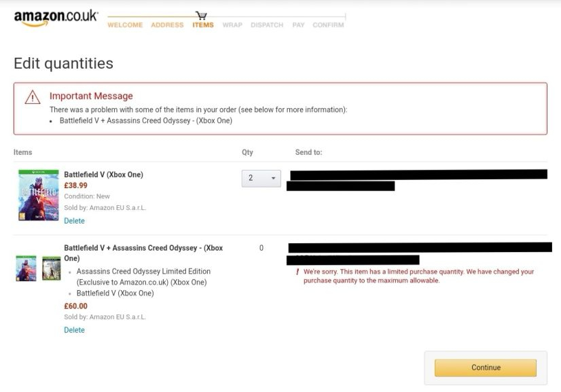This screenshot has width=561, height=392.
Task: Go to the WELCOME checkout step
Action: coord(125,25)
